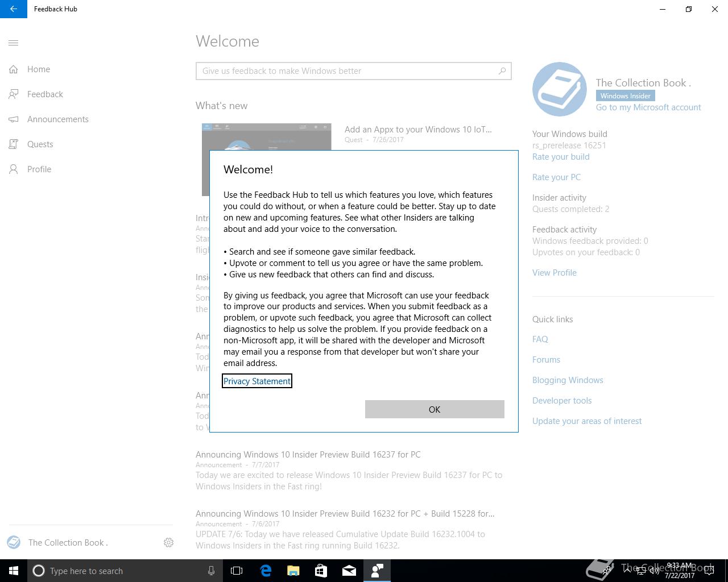
Task: Click the Feedback Hub taskbar icon
Action: tap(377, 571)
